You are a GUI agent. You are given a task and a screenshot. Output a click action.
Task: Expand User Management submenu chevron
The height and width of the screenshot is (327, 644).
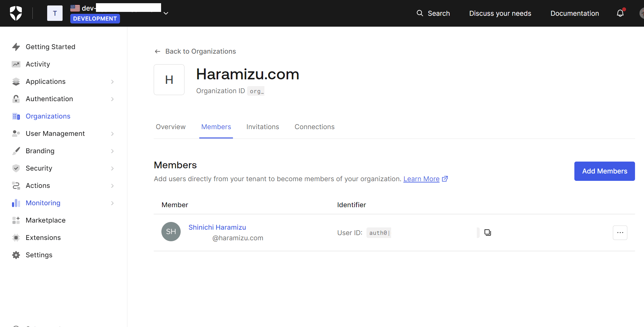pos(112,134)
